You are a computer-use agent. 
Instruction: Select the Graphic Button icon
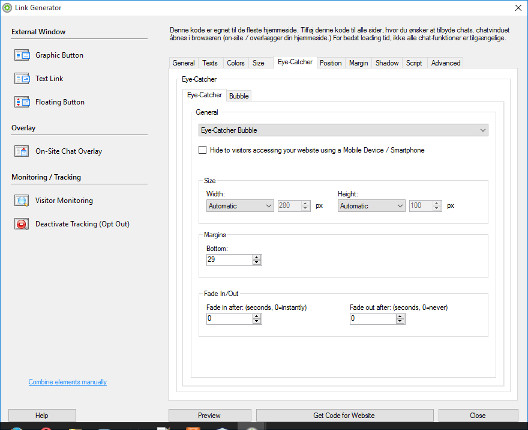point(22,55)
